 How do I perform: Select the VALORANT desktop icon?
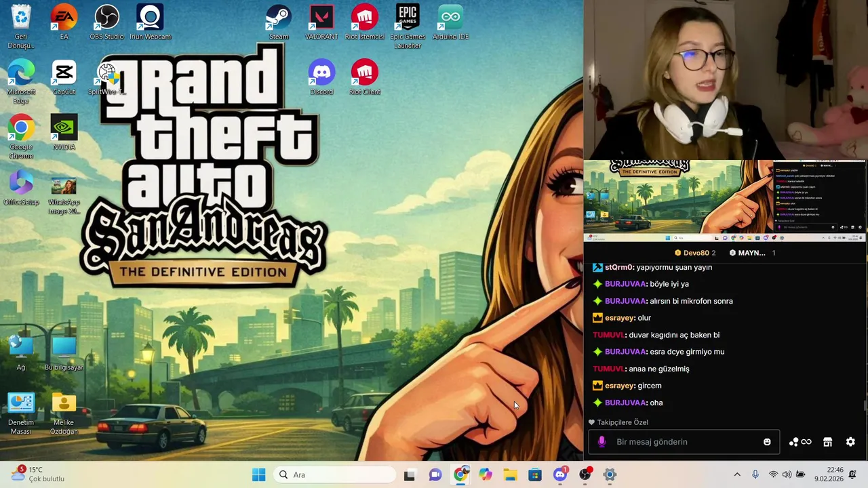pos(321,22)
